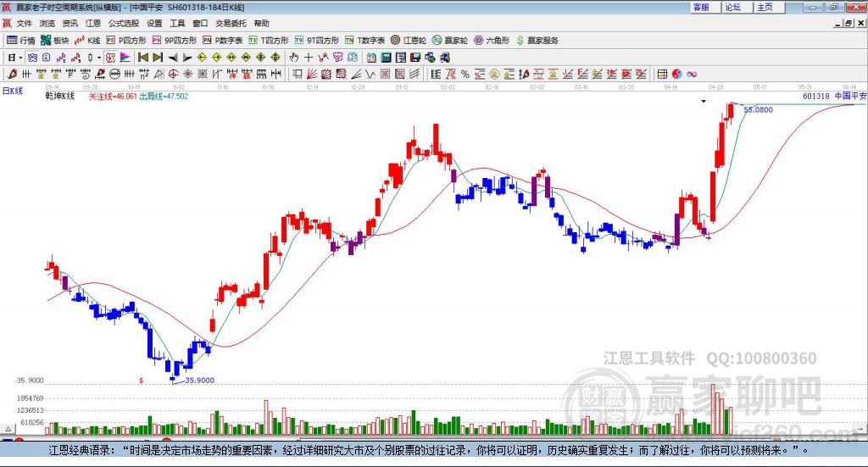868x467 pixels.
Task: Switch to the K线 chart button
Action: click(87, 41)
